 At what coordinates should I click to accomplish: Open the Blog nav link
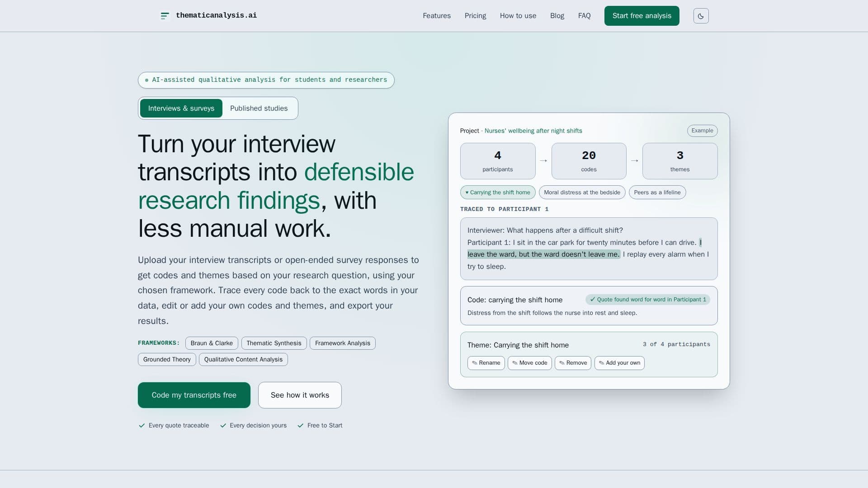tap(557, 16)
